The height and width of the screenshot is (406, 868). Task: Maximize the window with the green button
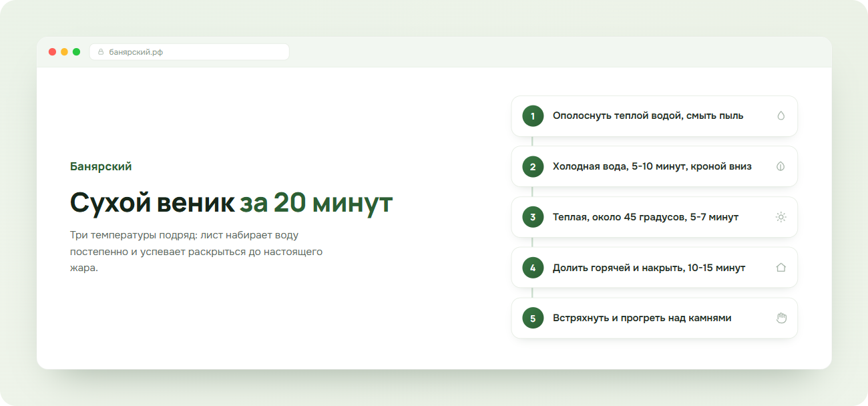pos(77,52)
